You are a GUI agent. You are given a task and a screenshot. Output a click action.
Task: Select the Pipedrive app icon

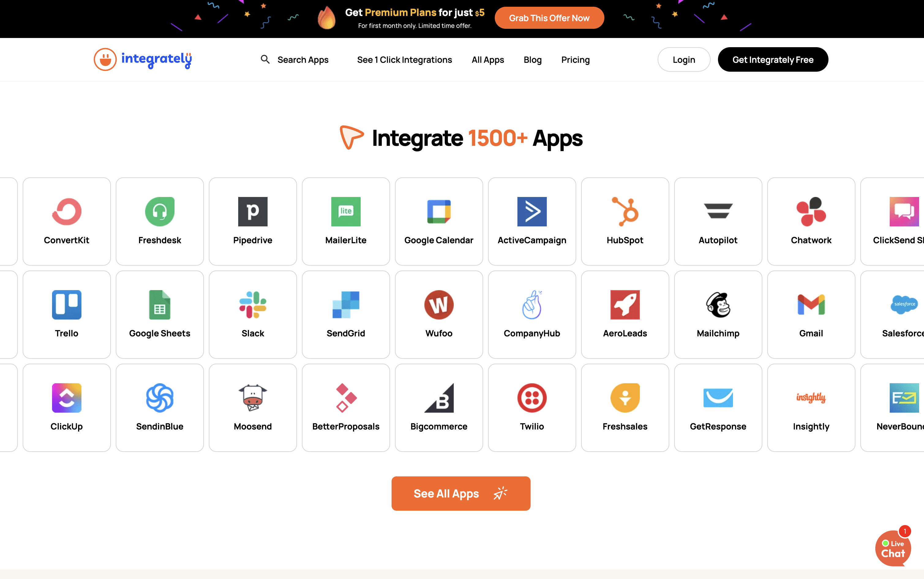coord(253,211)
